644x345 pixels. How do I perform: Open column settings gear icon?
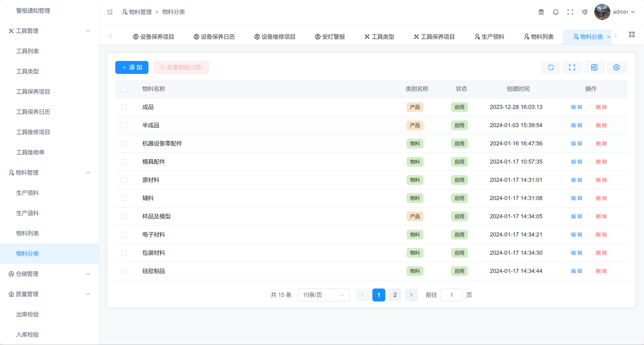click(x=616, y=67)
